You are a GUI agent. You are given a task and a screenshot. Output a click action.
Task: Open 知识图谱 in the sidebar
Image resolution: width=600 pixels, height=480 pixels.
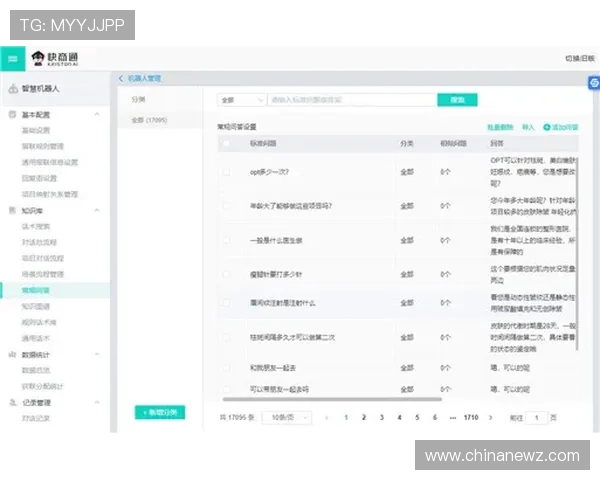[36, 306]
